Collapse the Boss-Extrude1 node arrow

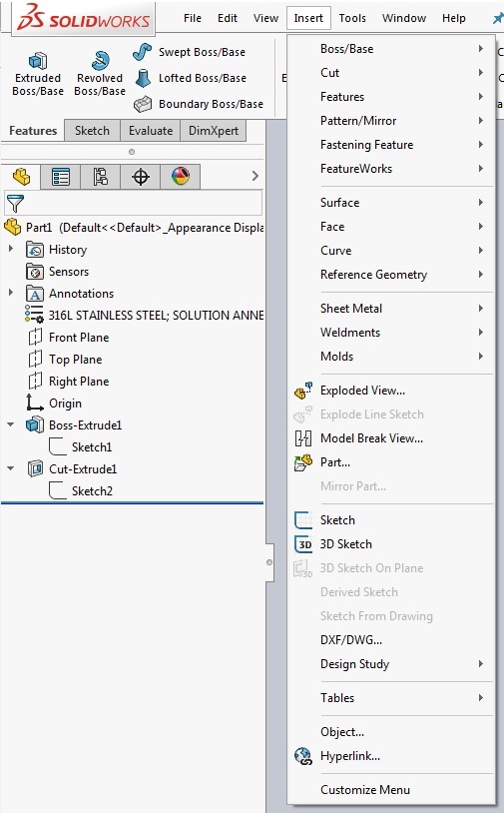click(10, 424)
